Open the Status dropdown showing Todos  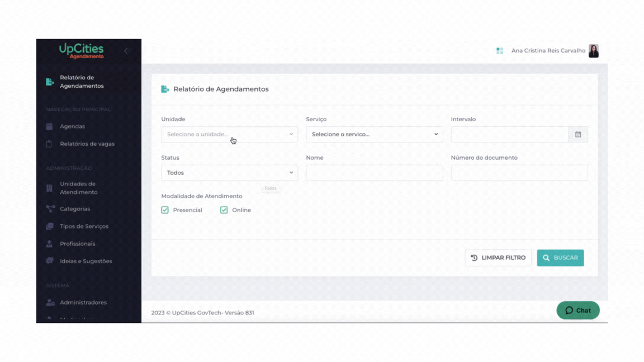point(230,173)
